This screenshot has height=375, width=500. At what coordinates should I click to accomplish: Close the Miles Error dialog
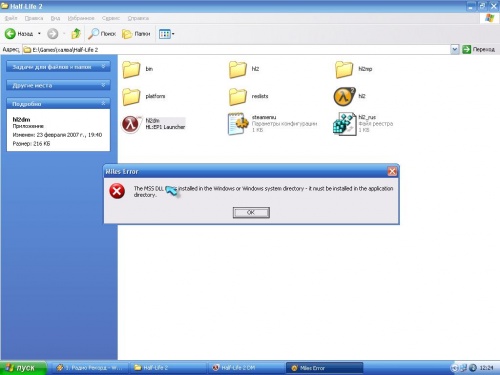[x=392, y=171]
